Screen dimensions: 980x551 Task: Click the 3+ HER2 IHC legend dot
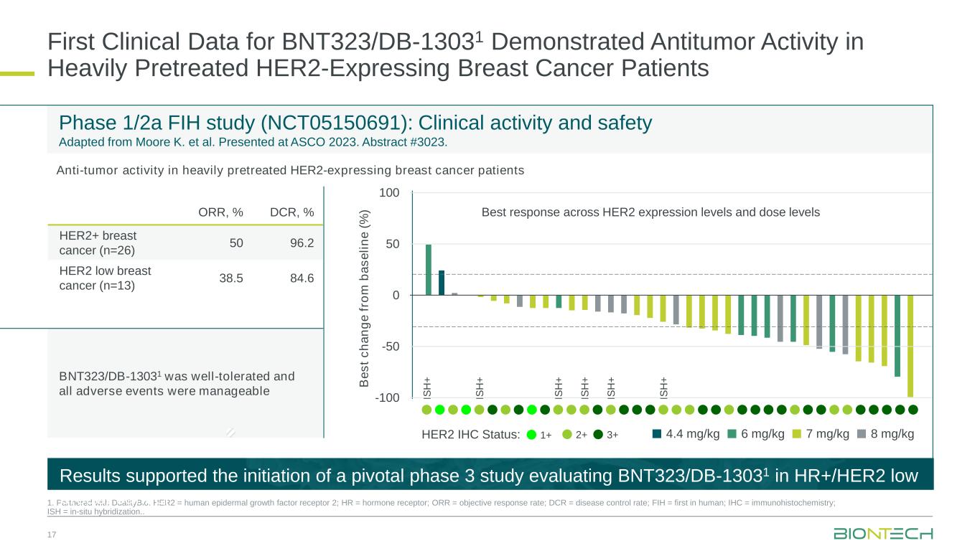598,434
